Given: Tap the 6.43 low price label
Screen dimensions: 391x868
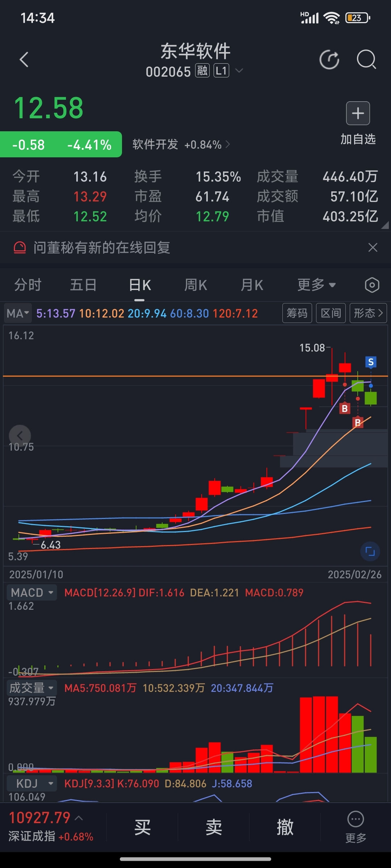Looking at the screenshot, I should coord(51,545).
